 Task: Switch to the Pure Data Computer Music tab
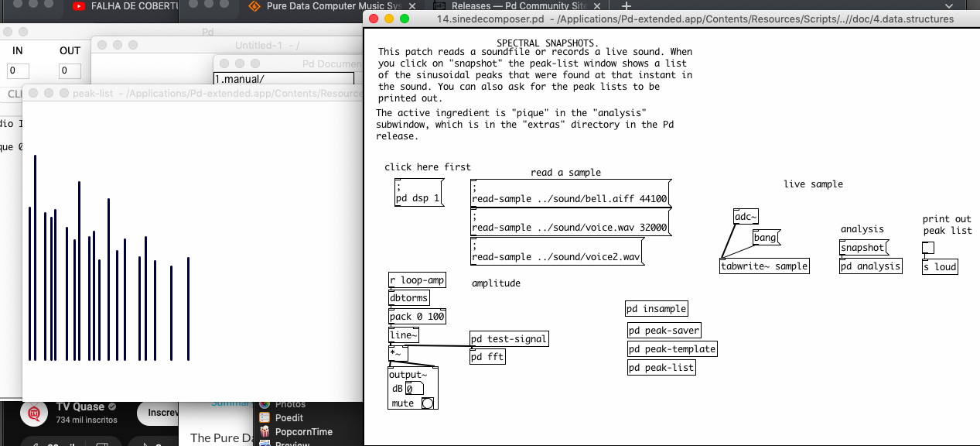point(333,5)
